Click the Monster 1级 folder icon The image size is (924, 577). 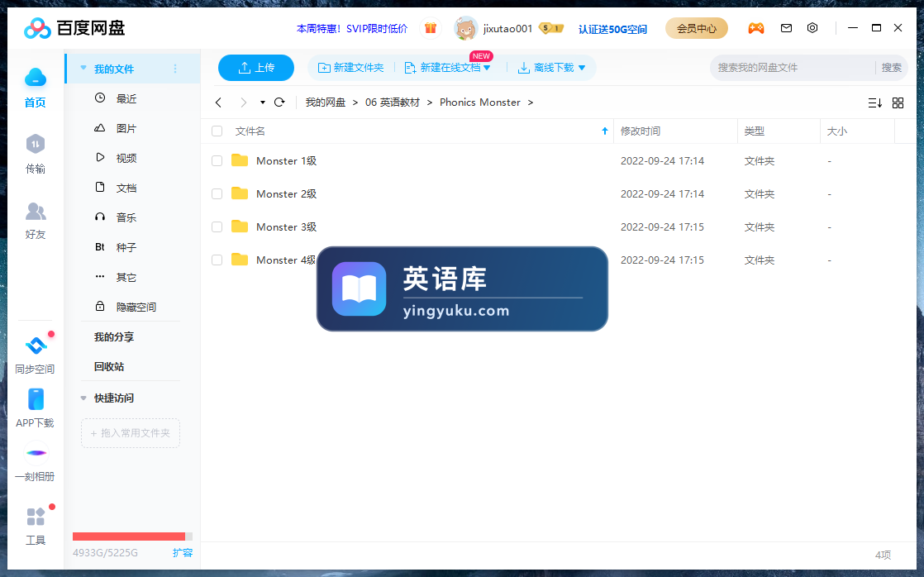(x=240, y=160)
